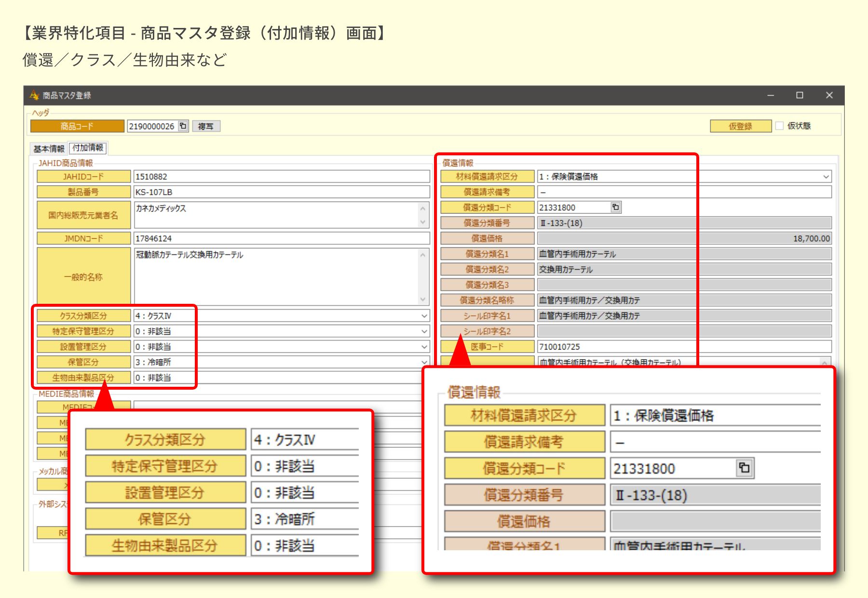Click the lookup icon beside 商品コード field
Image resolution: width=868 pixels, height=598 pixels.
point(183,126)
